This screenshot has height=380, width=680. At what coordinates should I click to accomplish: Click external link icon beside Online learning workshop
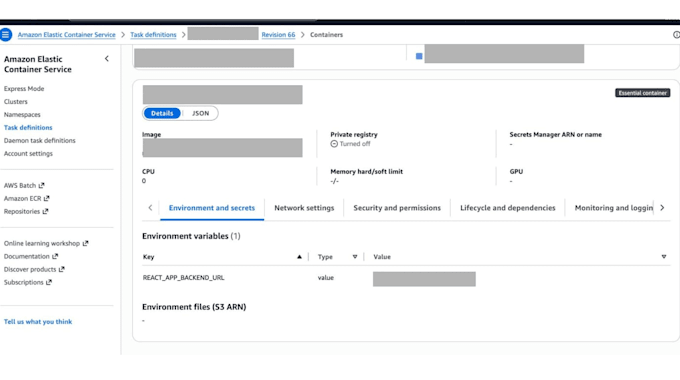[x=85, y=243]
